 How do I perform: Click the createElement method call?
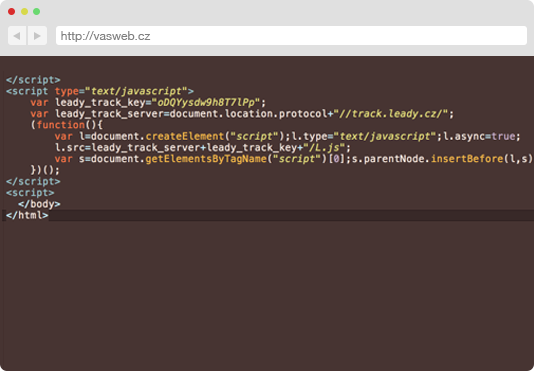(185, 136)
